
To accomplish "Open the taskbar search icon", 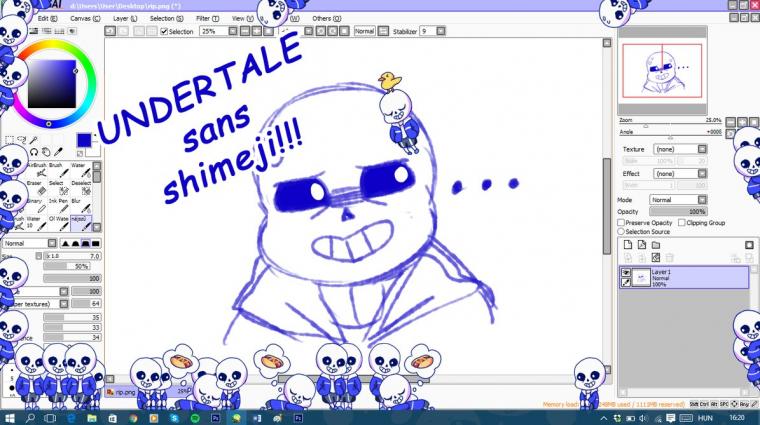I will 30,418.
